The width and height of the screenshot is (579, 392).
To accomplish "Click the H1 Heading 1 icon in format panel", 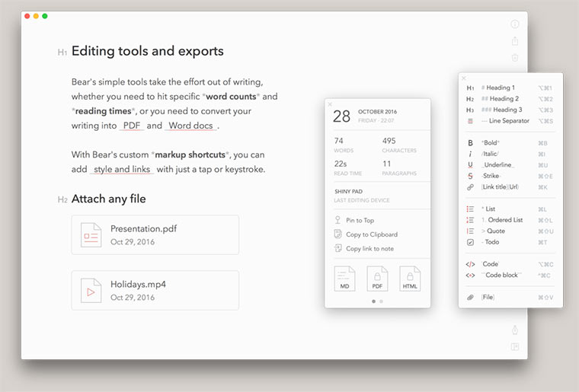I will [x=470, y=88].
